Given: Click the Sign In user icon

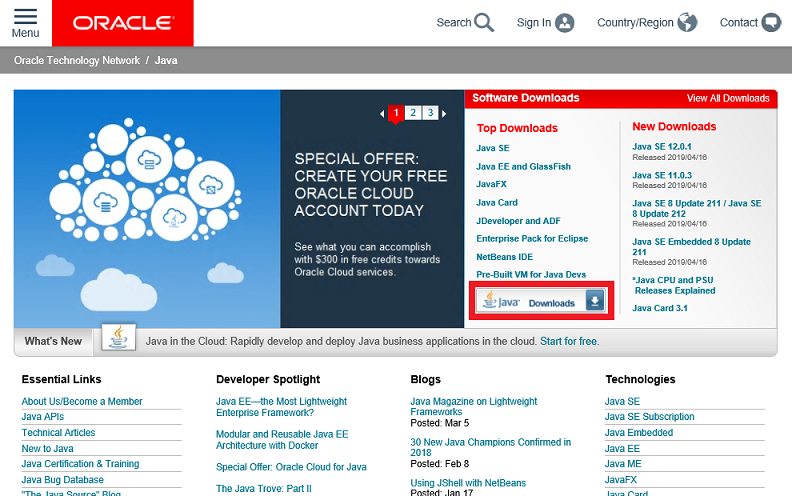Looking at the screenshot, I should pos(564,23).
